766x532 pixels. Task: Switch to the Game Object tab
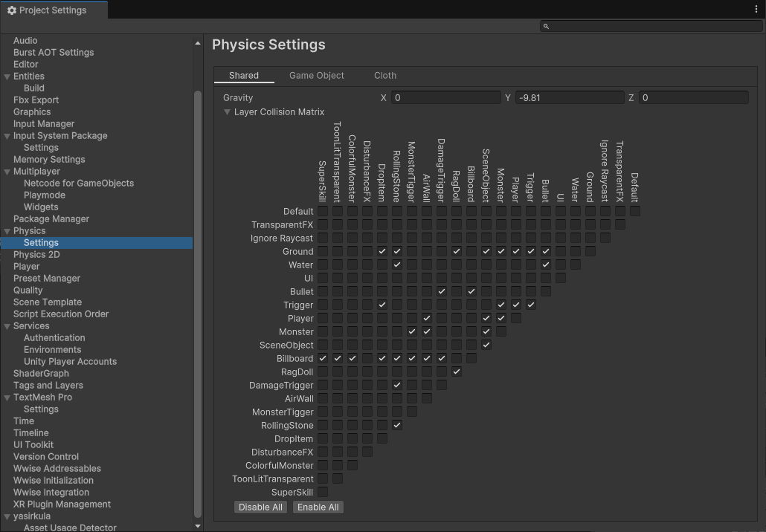pos(316,76)
